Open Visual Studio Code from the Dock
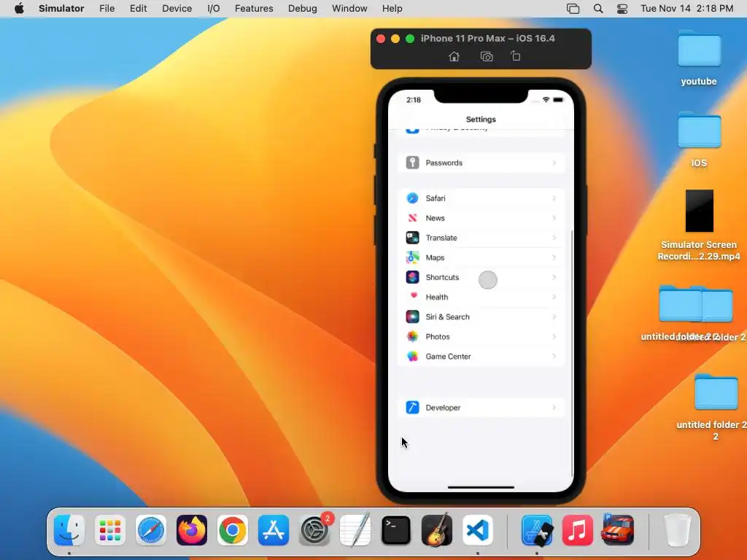This screenshot has height=560, width=747. [x=478, y=530]
